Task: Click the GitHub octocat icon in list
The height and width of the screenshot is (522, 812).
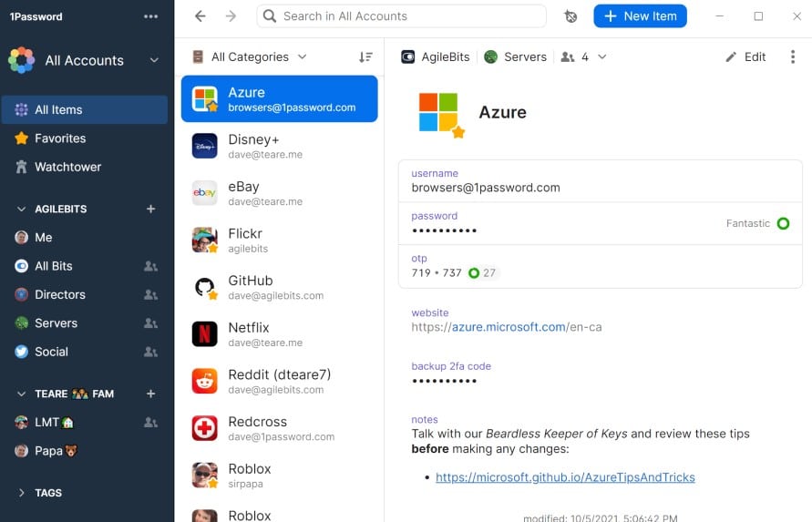Action: (204, 287)
